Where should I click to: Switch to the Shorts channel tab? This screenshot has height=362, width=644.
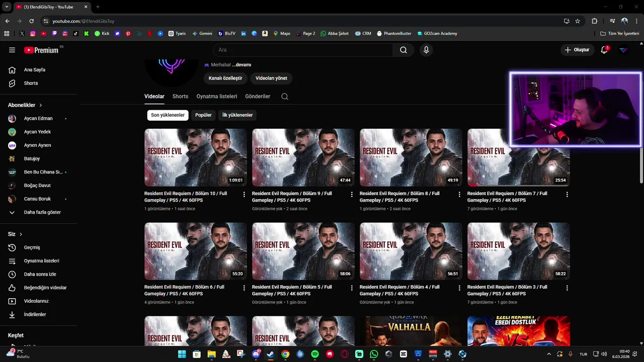180,97
